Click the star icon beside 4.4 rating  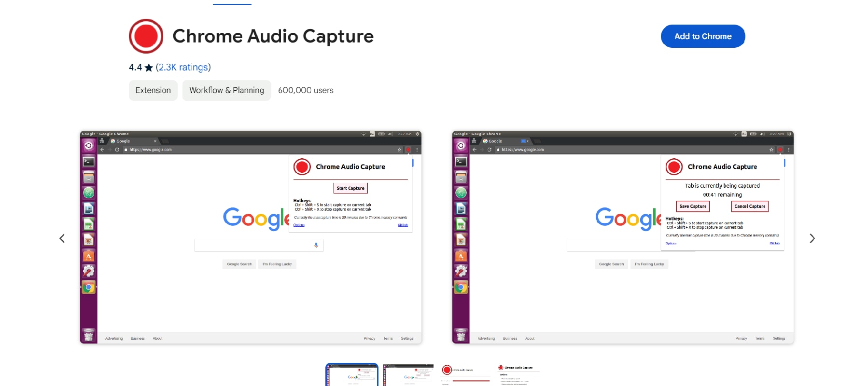(149, 68)
